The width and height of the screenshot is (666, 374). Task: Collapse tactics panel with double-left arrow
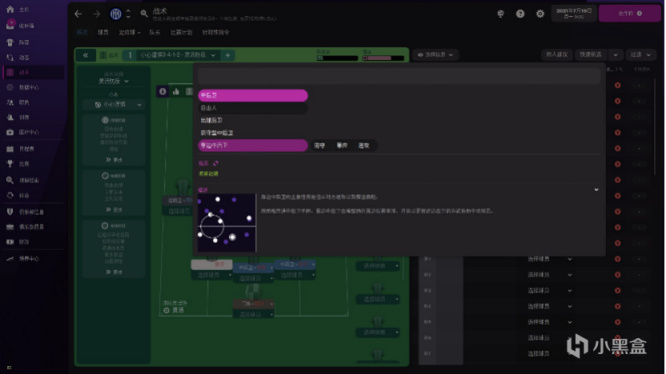pyautogui.click(x=85, y=55)
